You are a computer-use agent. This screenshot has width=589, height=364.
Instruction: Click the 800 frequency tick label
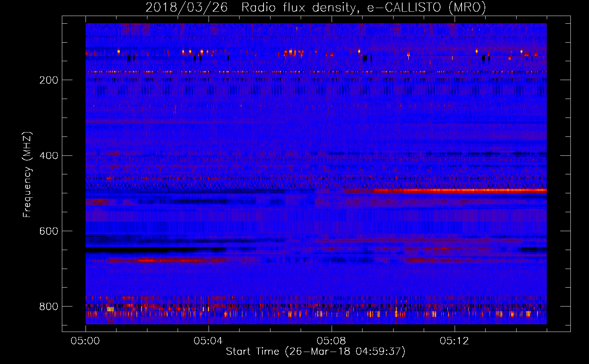49,306
